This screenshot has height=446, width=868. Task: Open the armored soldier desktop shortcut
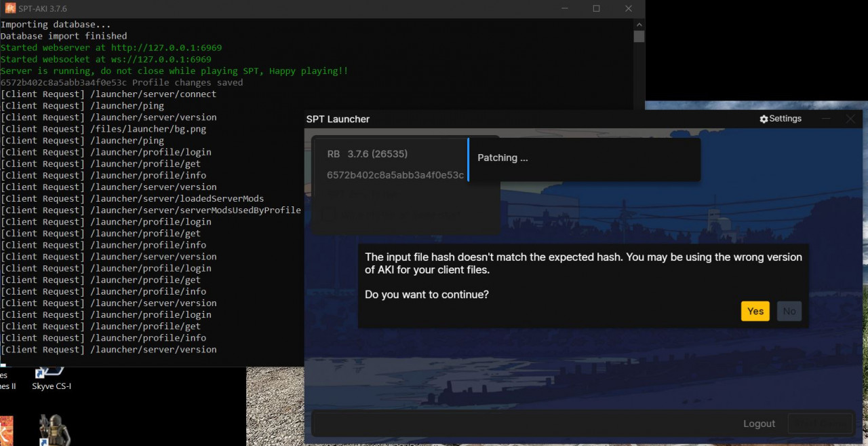pos(54,430)
